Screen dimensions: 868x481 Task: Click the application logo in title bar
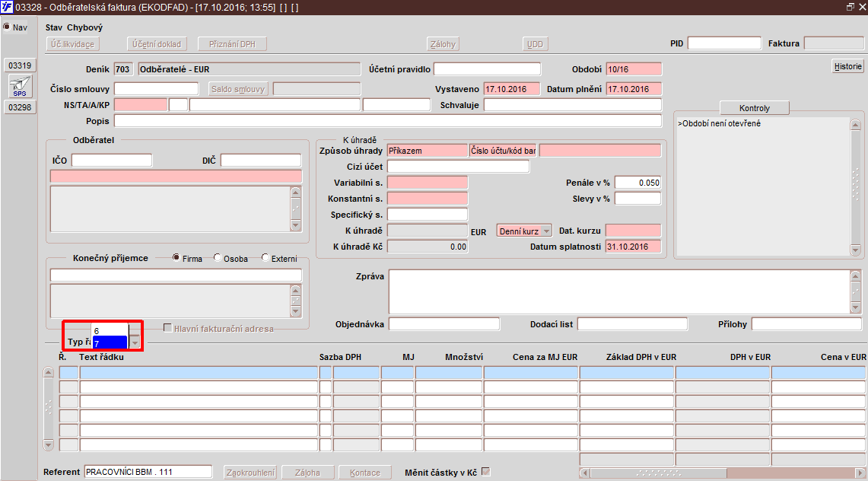(7, 7)
